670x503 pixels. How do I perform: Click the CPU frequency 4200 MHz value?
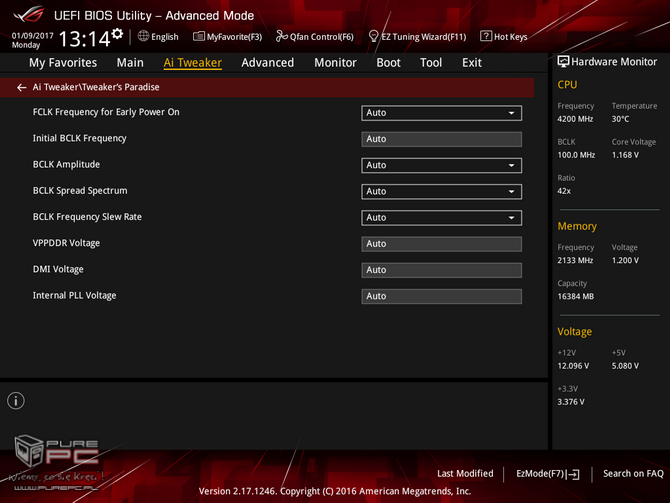575,119
